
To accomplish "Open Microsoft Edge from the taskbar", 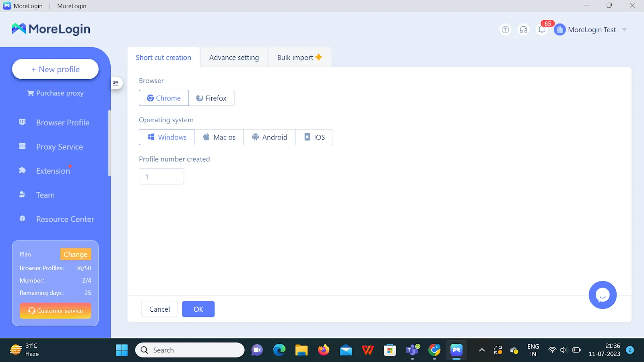I will tap(279, 350).
